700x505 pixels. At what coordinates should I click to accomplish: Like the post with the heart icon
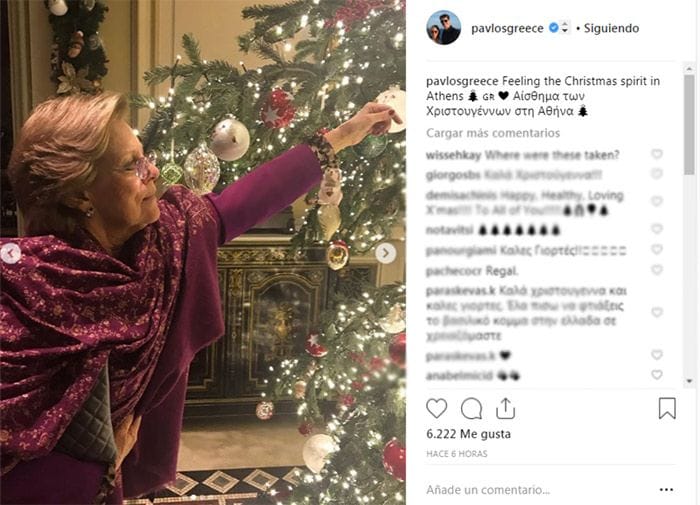tap(437, 408)
